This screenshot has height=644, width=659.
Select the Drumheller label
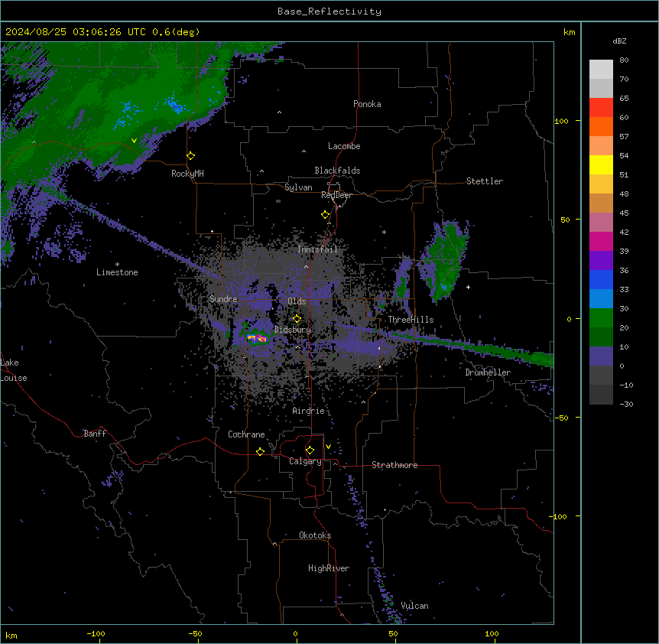(x=488, y=372)
